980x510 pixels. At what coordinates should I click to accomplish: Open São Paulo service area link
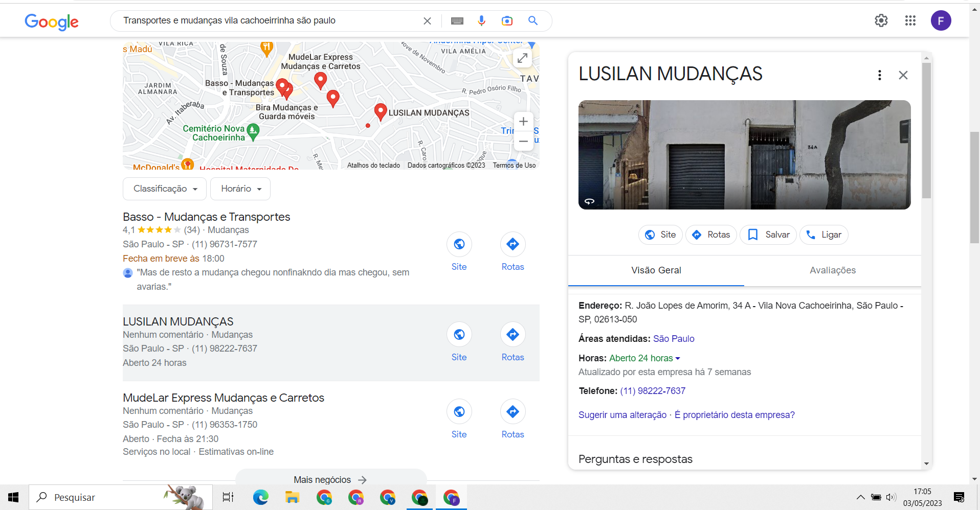point(674,339)
